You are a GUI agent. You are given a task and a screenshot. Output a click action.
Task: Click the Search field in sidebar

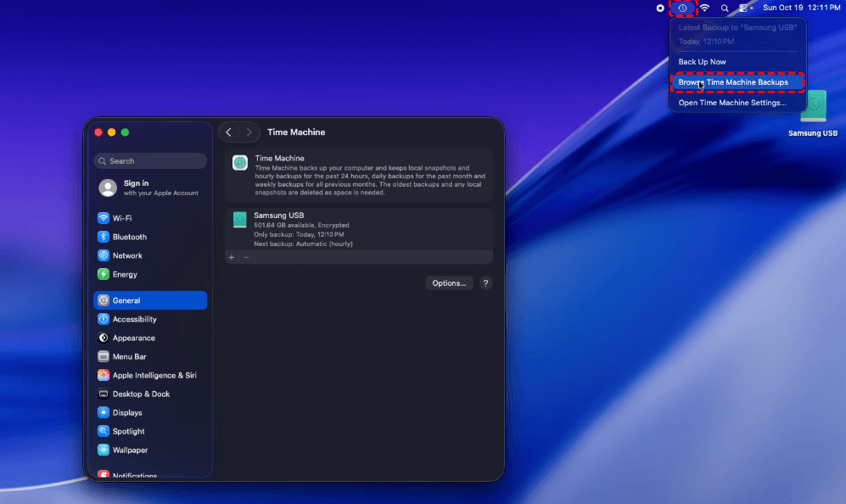point(151,161)
